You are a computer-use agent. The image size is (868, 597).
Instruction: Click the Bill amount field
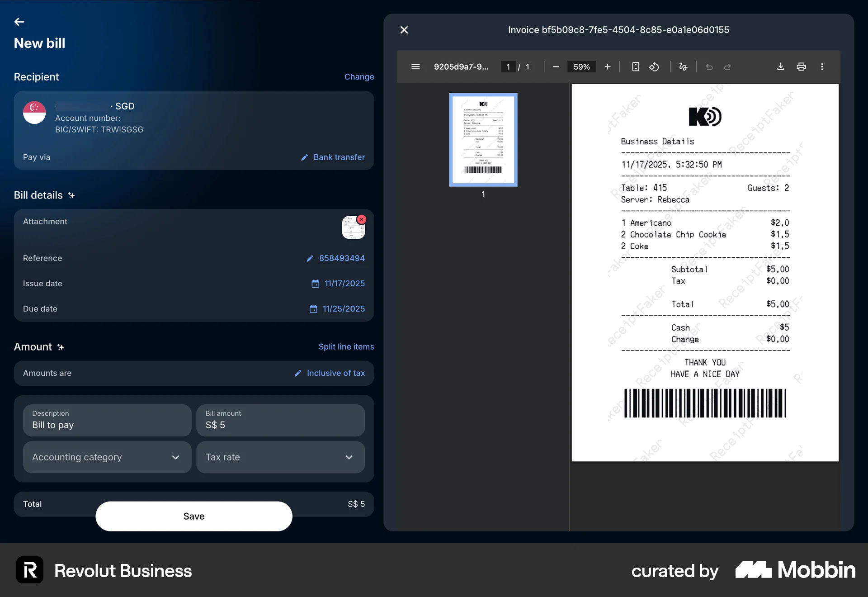(280, 420)
